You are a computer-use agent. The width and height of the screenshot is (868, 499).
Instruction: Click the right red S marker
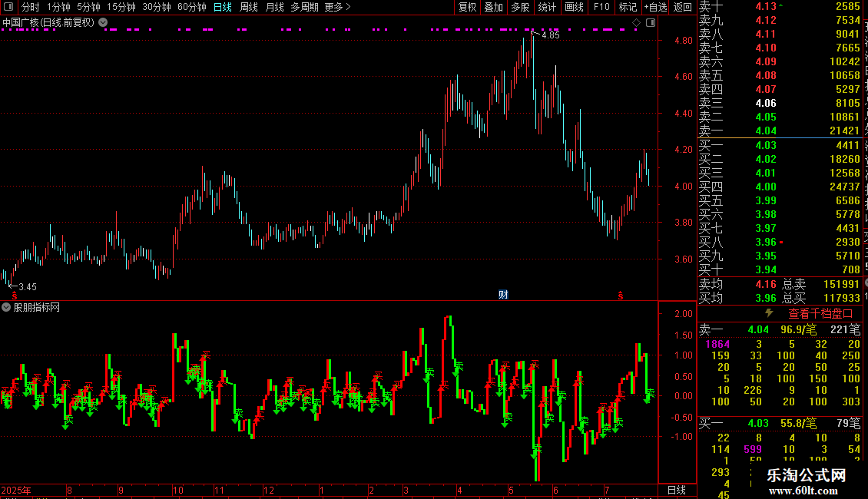[x=621, y=296]
